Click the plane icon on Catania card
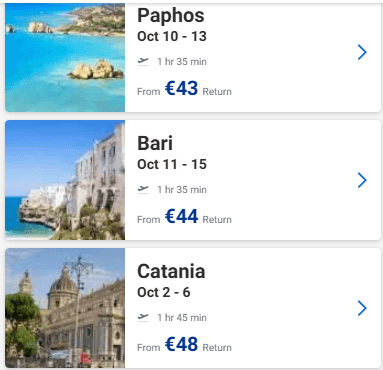This screenshot has height=370, width=383. tap(143, 318)
